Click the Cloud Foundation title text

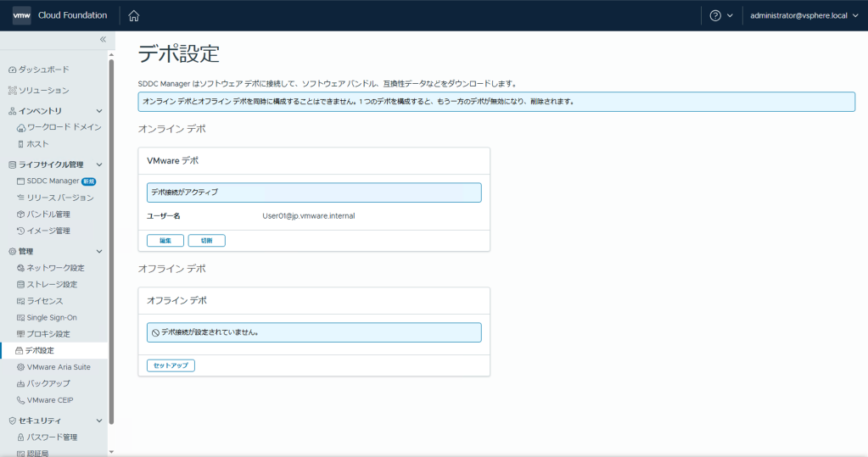click(72, 15)
